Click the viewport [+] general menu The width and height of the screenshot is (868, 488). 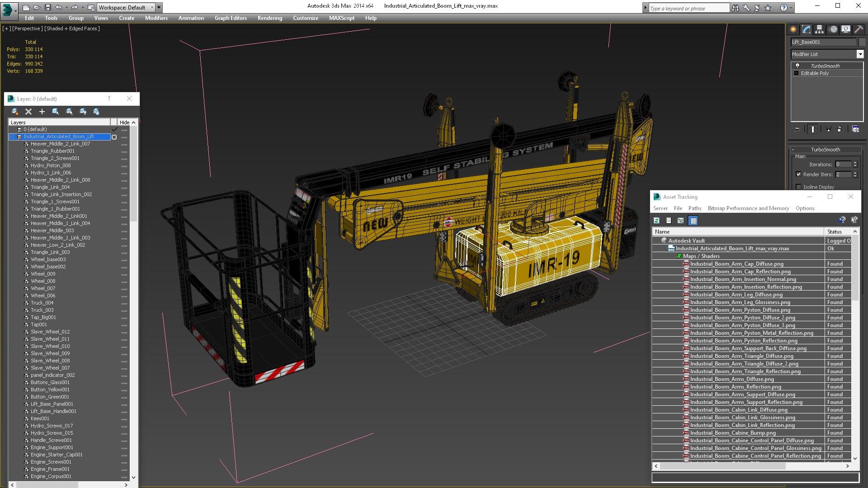point(7,28)
